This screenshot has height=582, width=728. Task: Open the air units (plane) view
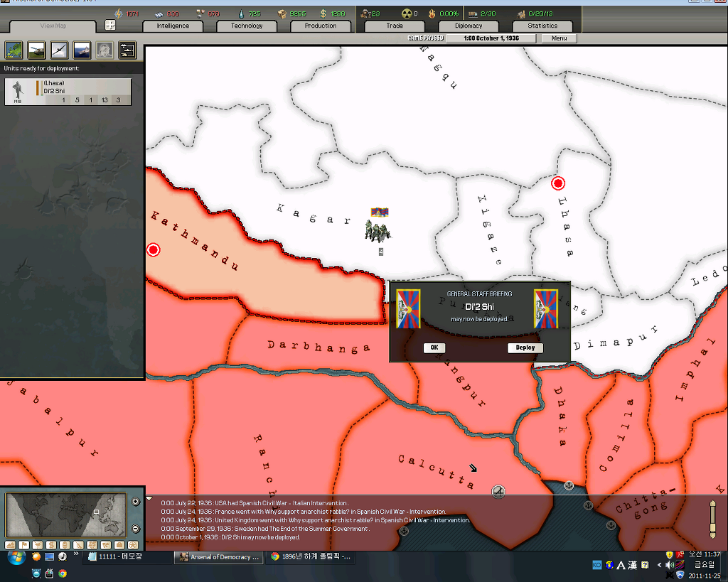click(x=60, y=50)
